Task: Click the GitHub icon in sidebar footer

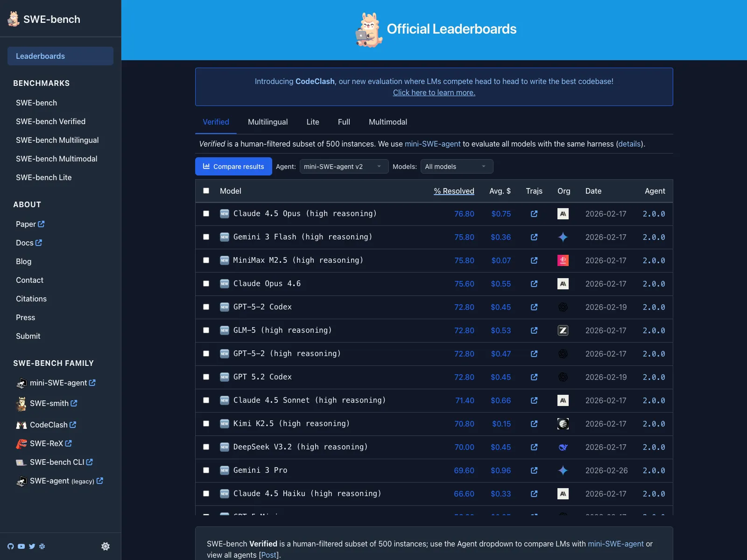Action: coord(11,546)
